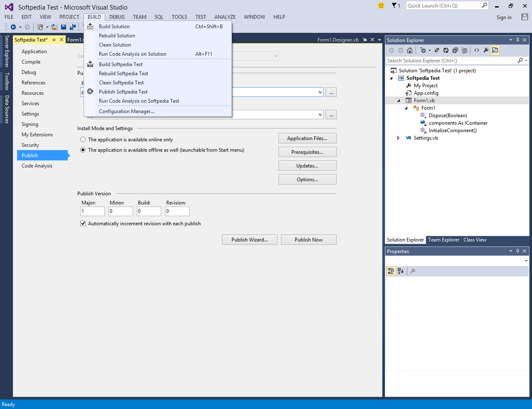Open the publishing folder location combo box arrow
This screenshot has width=532, height=409.
click(x=320, y=92)
